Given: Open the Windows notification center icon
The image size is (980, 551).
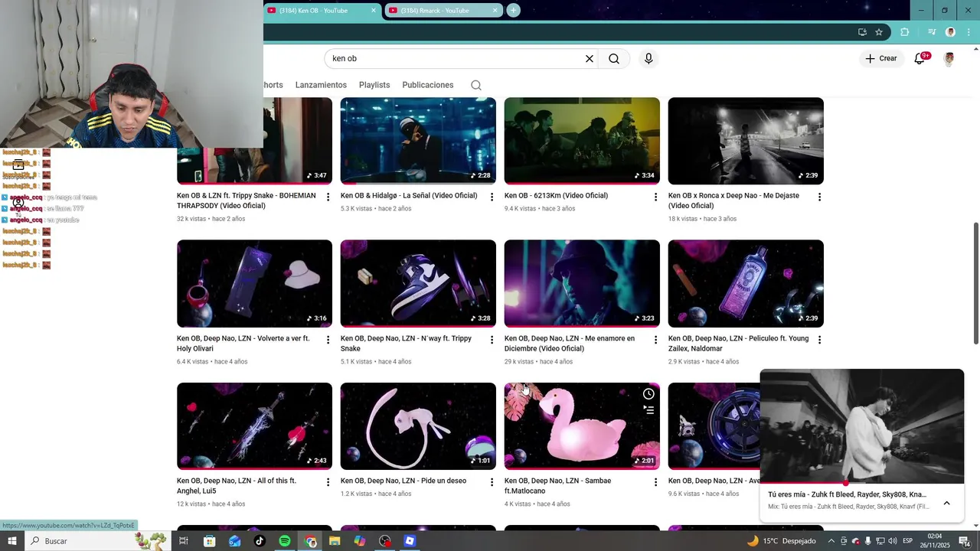Looking at the screenshot, I should (965, 541).
